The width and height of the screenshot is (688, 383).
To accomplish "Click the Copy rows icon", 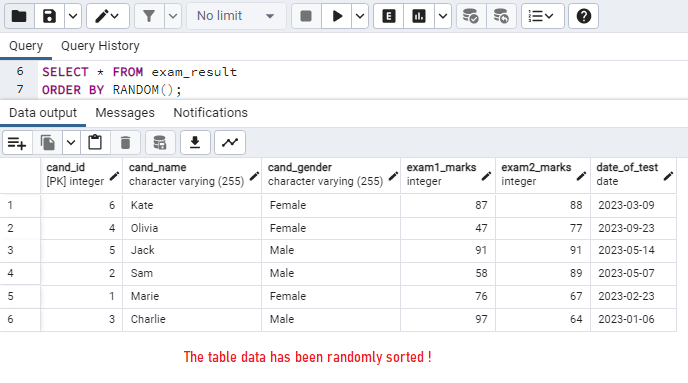I will [47, 143].
